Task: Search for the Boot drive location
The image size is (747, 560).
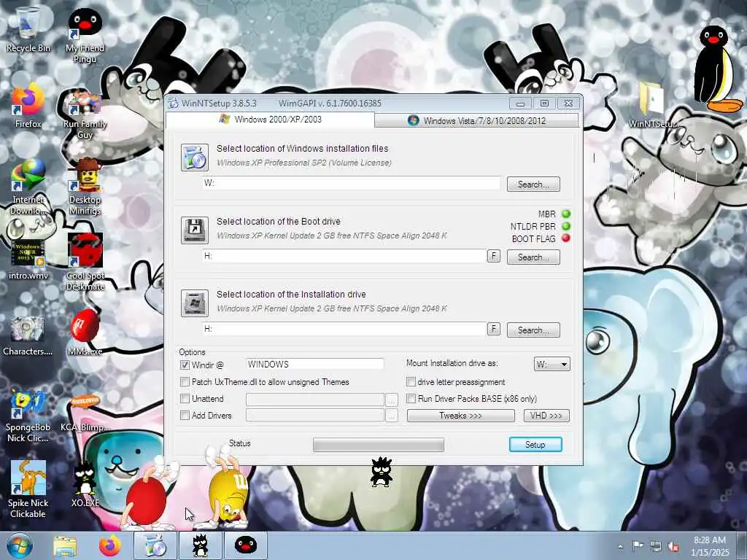Action: pyautogui.click(x=533, y=257)
